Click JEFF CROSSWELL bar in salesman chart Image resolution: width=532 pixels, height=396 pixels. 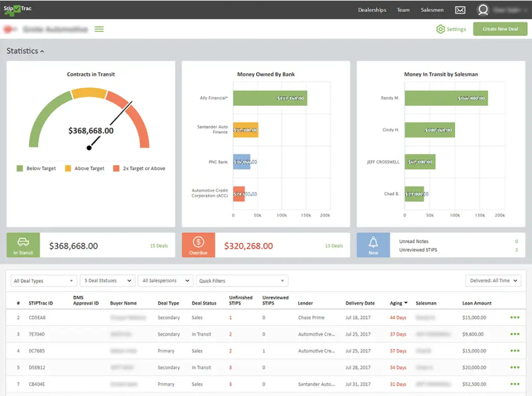coord(420,162)
